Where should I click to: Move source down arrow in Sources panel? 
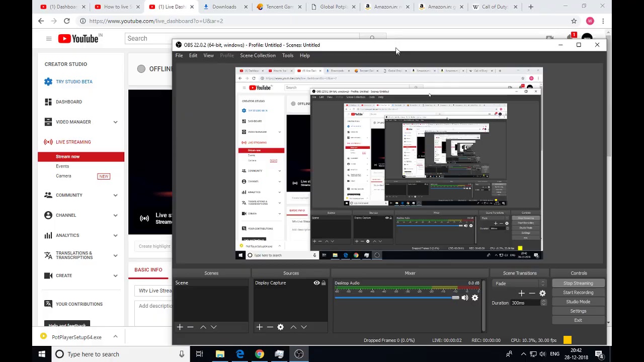click(x=303, y=327)
